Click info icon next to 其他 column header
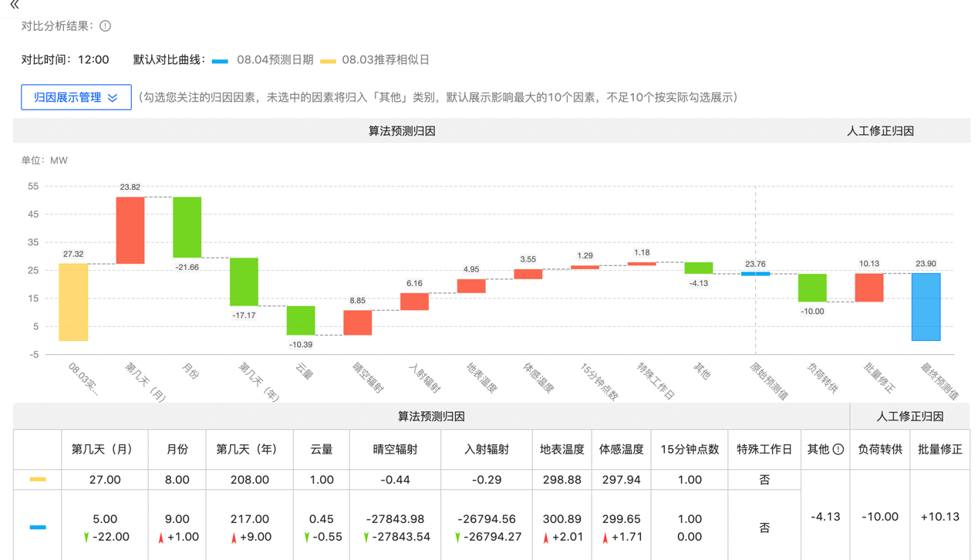The height and width of the screenshot is (560, 978). coord(838,449)
